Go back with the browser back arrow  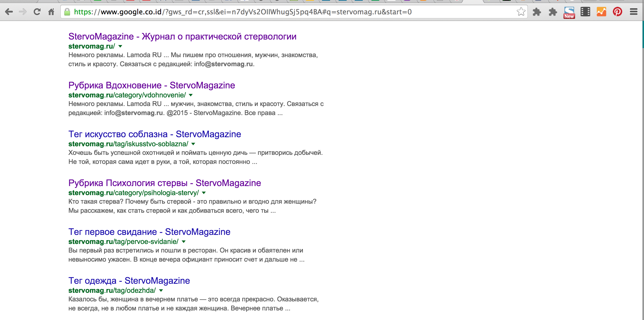click(9, 12)
